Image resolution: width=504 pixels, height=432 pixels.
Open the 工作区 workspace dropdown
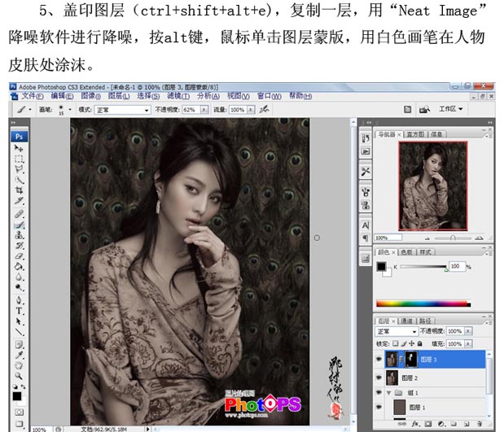coord(450,109)
